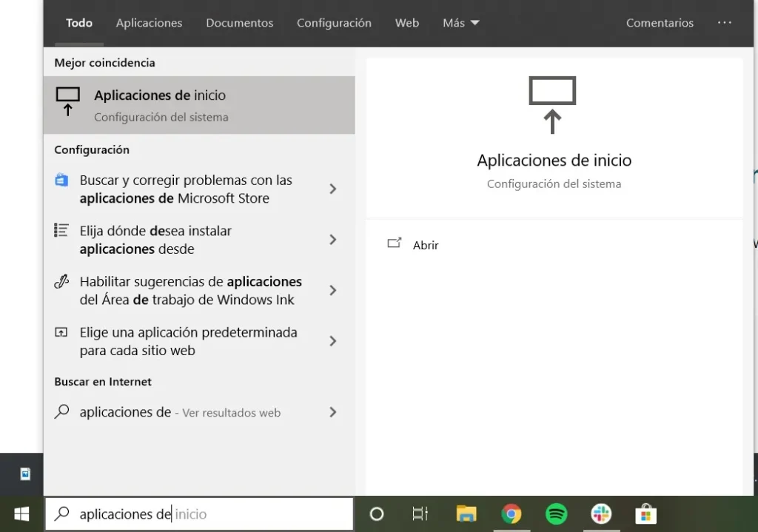Open the Comentarios link

[x=660, y=23]
